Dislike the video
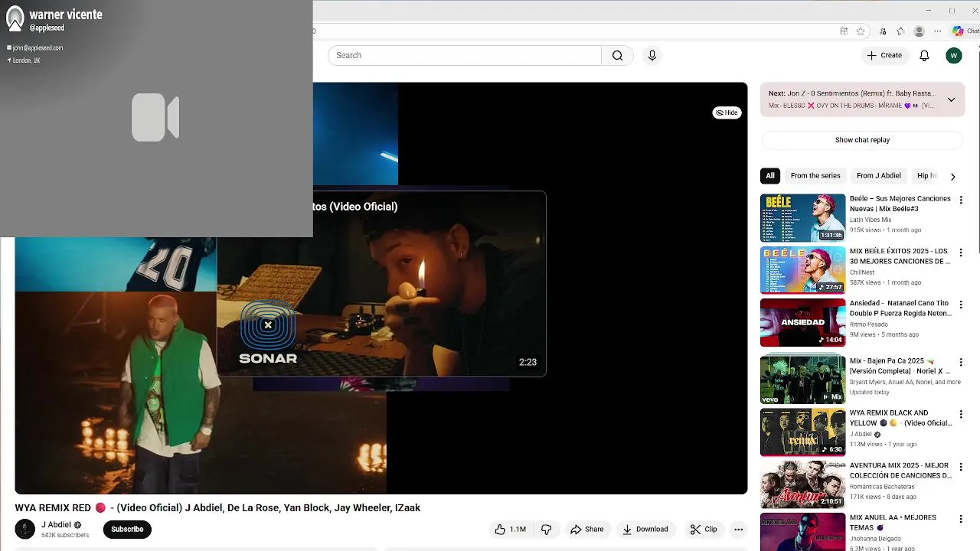This screenshot has width=980, height=551. (x=546, y=529)
